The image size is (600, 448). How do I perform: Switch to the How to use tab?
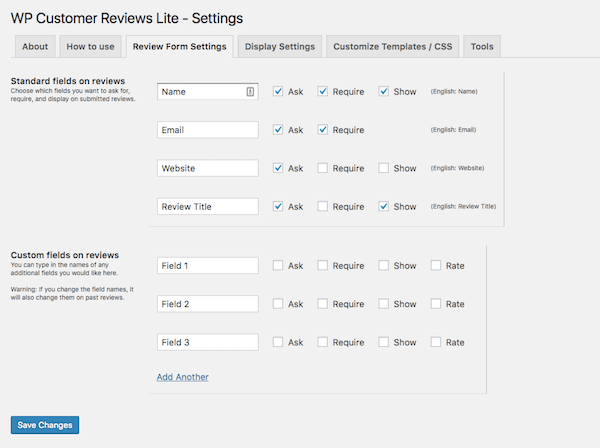pos(90,46)
